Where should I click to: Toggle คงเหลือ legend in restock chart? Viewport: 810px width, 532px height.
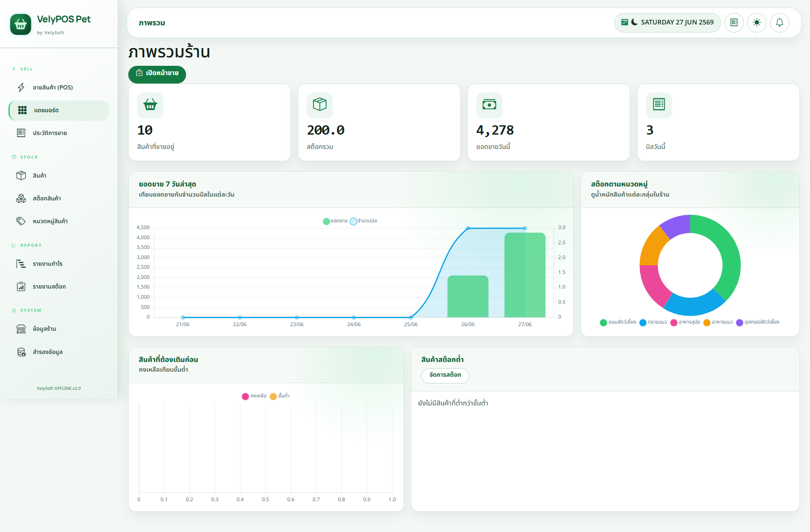pyautogui.click(x=254, y=396)
